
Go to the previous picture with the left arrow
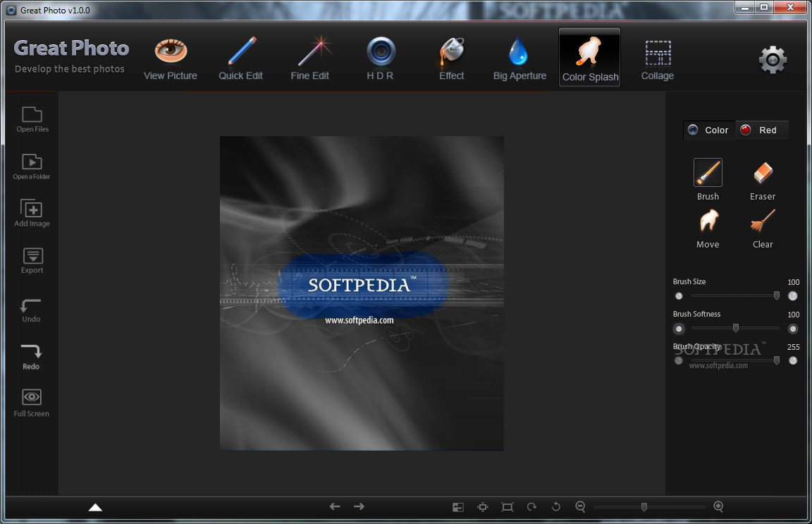coord(335,506)
